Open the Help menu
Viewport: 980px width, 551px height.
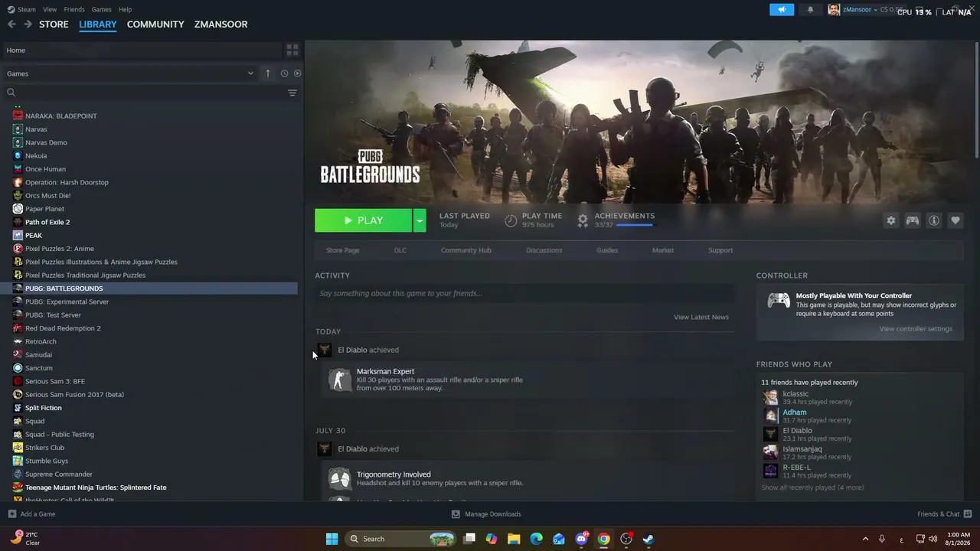(x=125, y=9)
